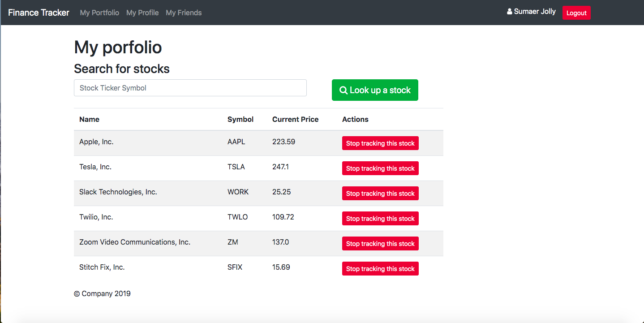This screenshot has height=323, width=644.
Task: Click the 247.1 price value
Action: pyautogui.click(x=280, y=167)
